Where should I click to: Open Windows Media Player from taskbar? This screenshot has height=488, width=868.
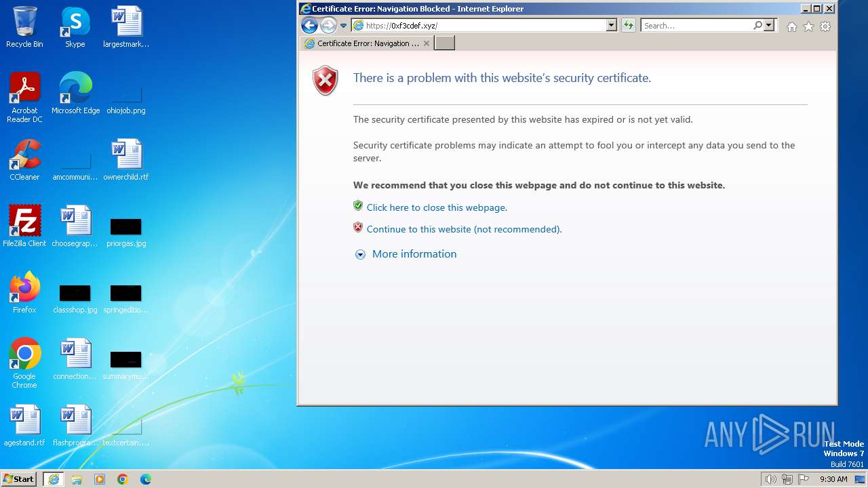click(x=100, y=479)
